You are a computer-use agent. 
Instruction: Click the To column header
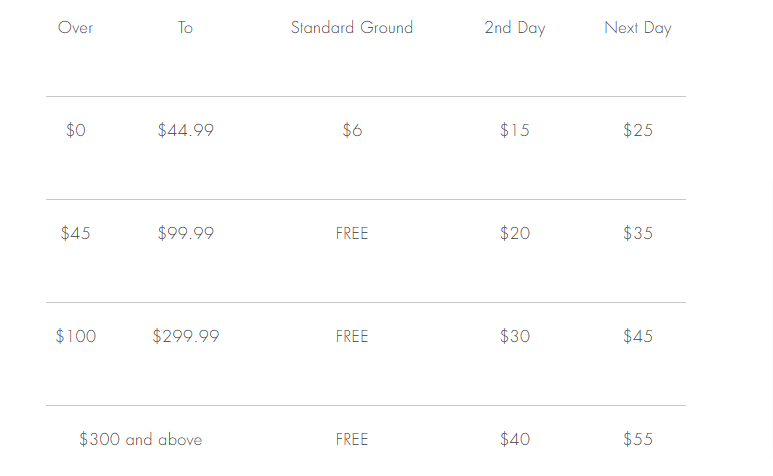coord(185,28)
